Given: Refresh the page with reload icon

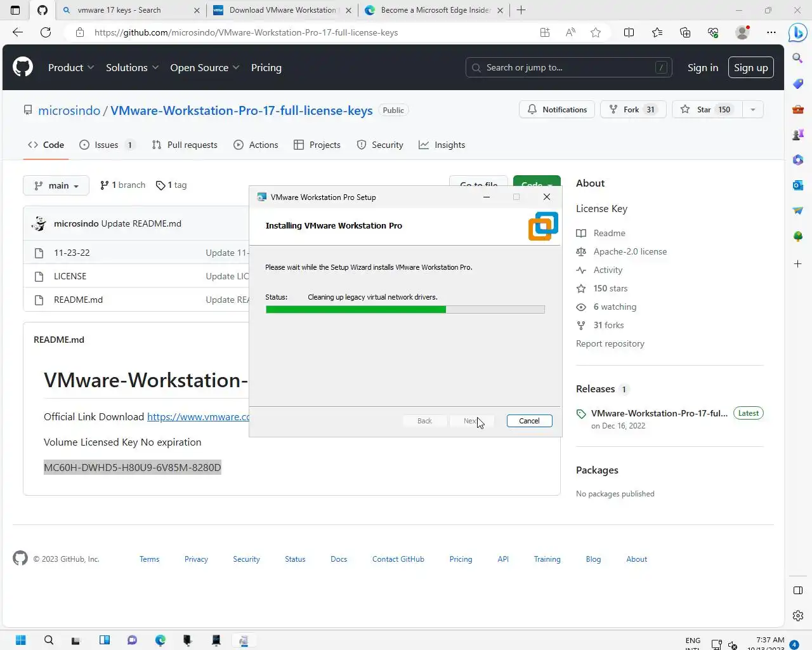Looking at the screenshot, I should click(x=46, y=32).
